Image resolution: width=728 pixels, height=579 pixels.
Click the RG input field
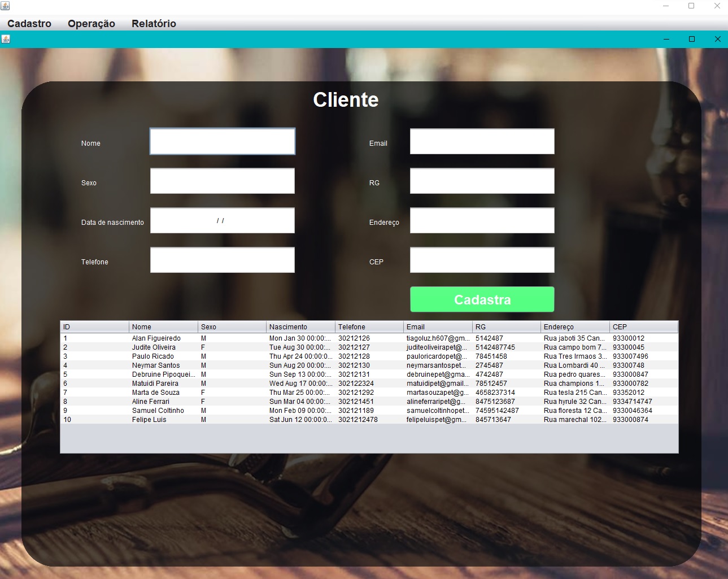pos(481,181)
